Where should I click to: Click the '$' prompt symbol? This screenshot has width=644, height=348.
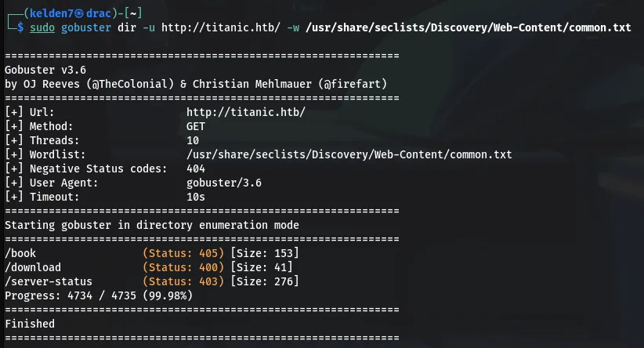pyautogui.click(x=20, y=27)
